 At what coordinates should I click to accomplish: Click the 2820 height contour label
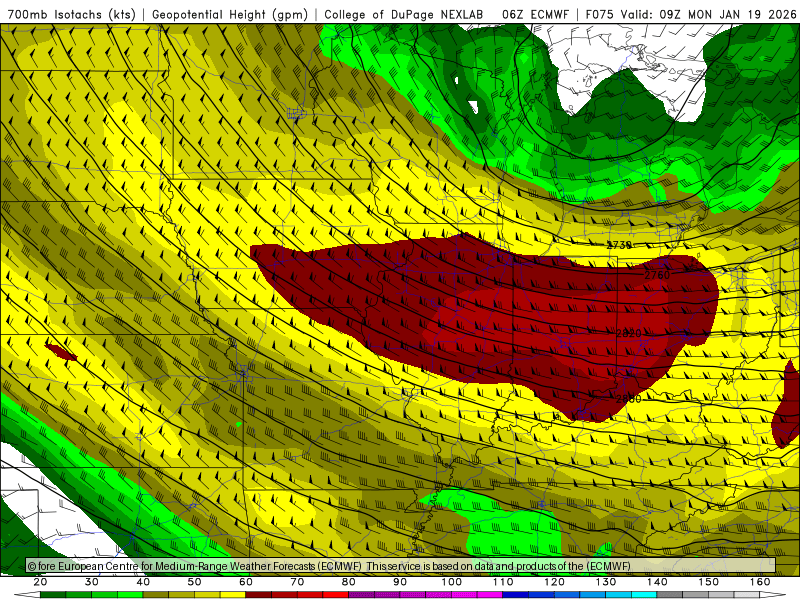click(x=629, y=333)
